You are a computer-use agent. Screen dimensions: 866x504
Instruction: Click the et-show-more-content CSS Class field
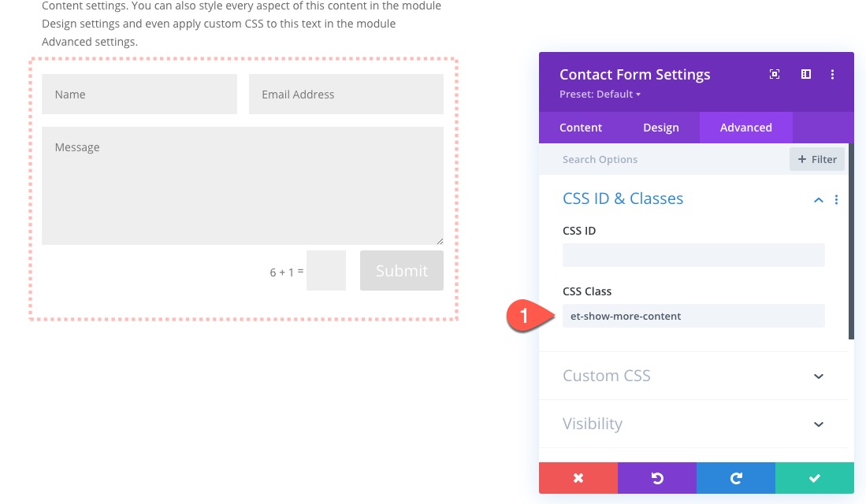pos(693,316)
